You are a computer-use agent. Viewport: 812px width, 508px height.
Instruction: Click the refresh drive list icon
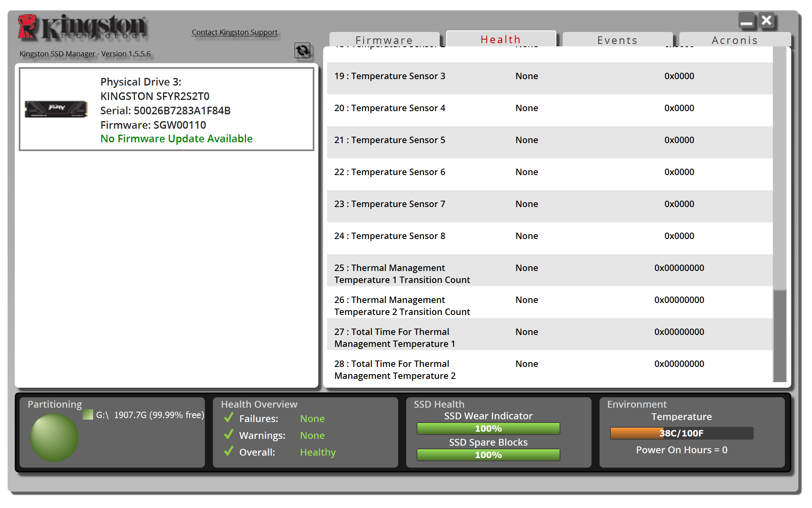tap(302, 51)
